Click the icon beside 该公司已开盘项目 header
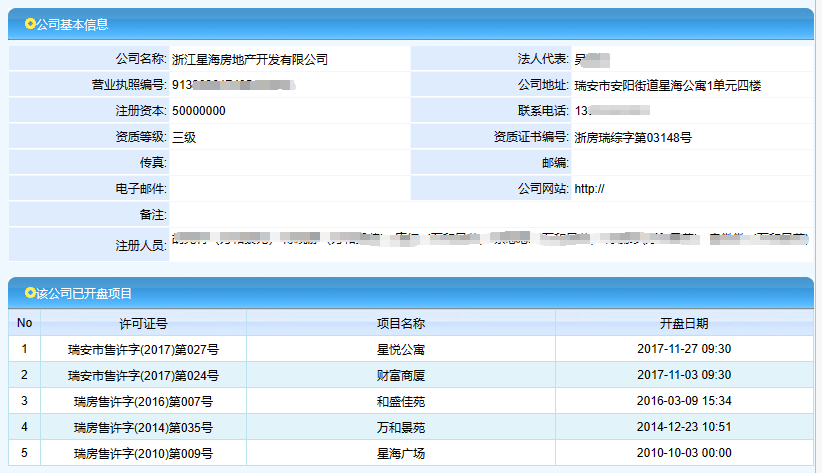The width and height of the screenshot is (822, 473). tap(30, 293)
